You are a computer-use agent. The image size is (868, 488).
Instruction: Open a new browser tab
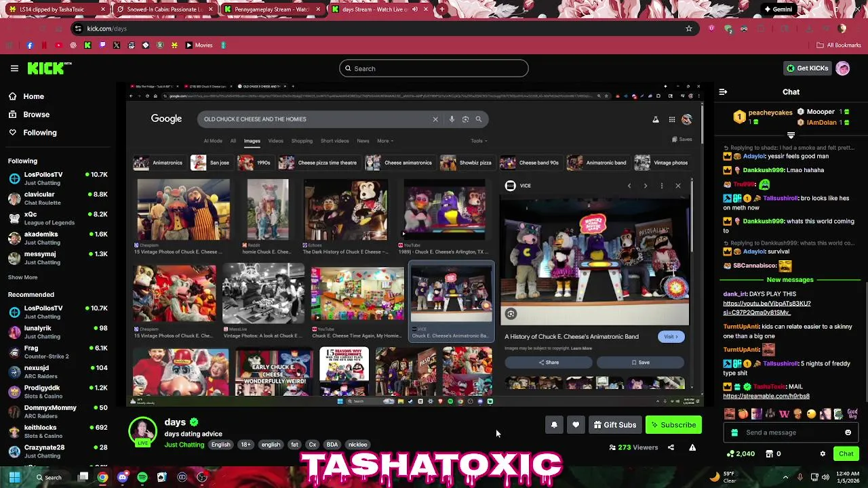pos(442,9)
